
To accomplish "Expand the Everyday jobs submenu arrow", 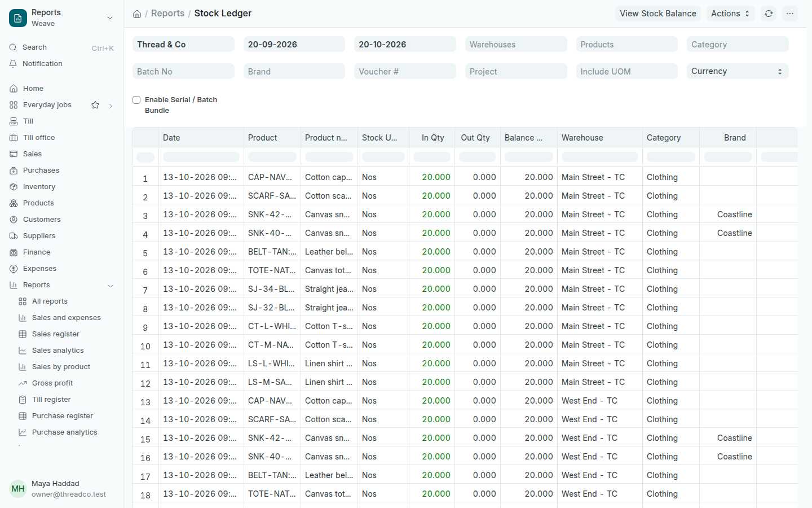I will click(x=111, y=106).
